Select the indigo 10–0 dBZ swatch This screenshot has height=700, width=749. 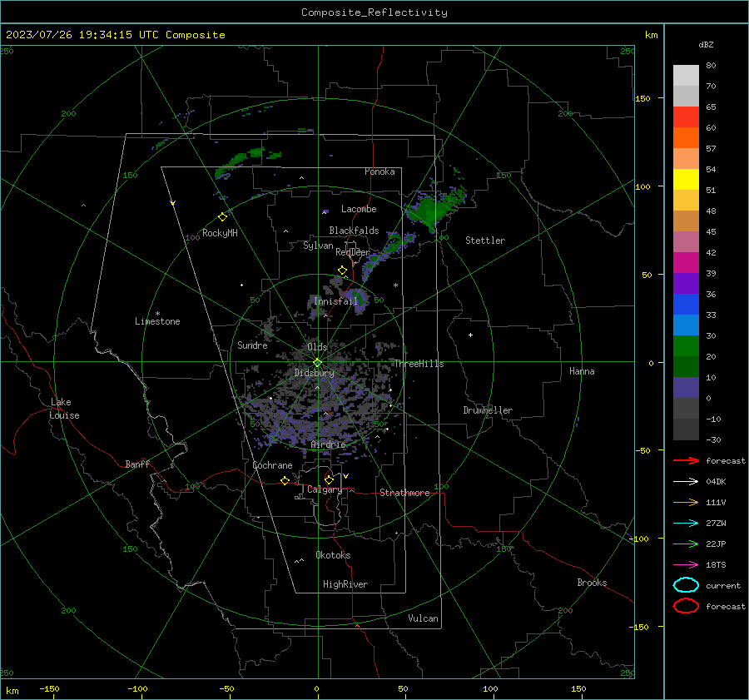tap(686, 388)
